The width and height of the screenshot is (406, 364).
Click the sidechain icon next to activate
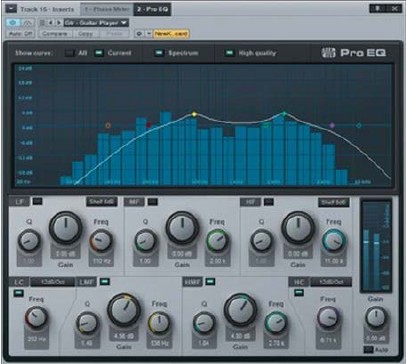pos(28,23)
